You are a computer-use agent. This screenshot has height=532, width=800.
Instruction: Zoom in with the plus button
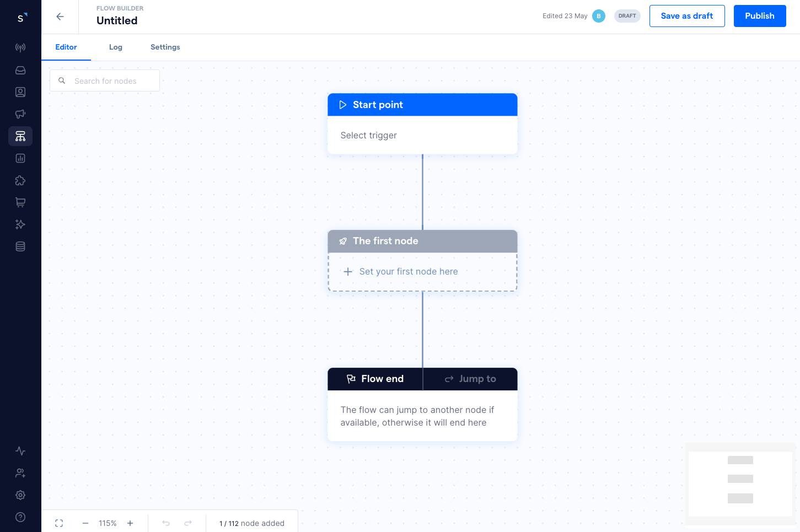click(130, 523)
